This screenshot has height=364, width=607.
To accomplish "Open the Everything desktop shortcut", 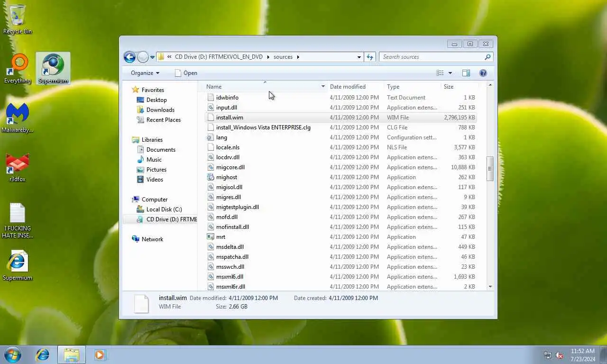I will 18,69.
